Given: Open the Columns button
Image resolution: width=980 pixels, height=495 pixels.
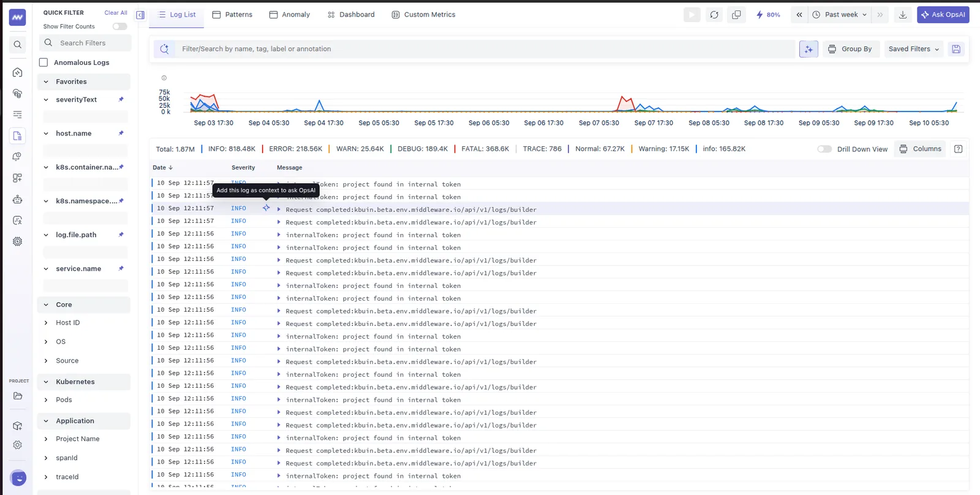Looking at the screenshot, I should tap(920, 149).
